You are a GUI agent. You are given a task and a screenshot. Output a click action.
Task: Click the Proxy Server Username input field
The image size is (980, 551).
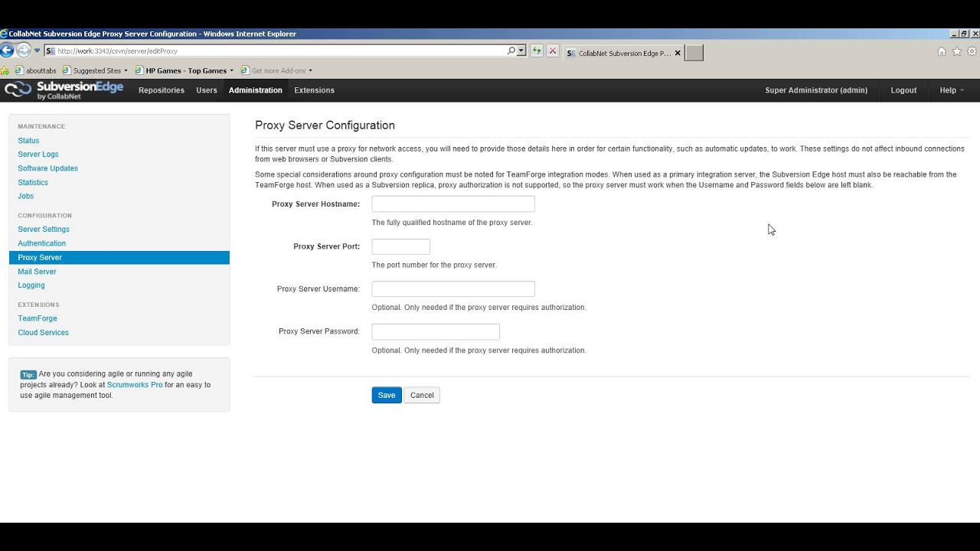(453, 289)
